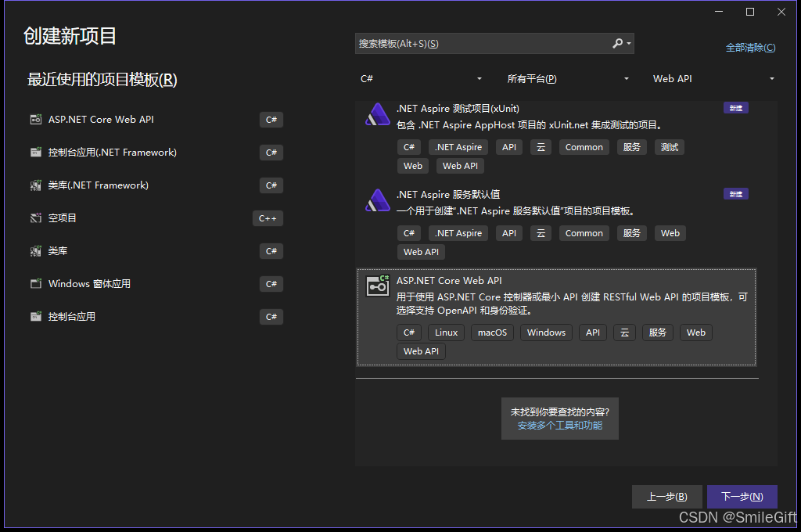The image size is (801, 532).
Task: Select the macOS tag on ASP.NET Core Web API
Action: 492,332
